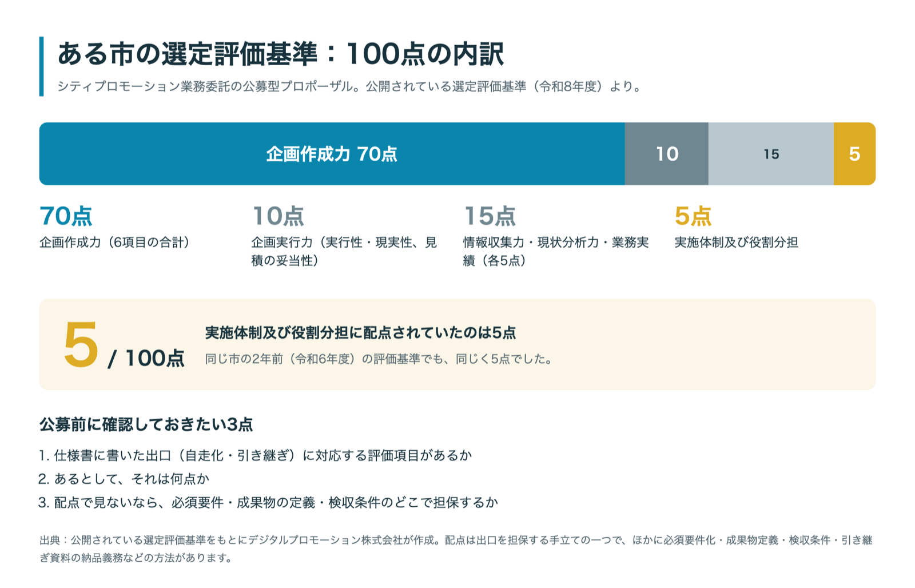Click list item 2 「あるとして、それは何点か」

[125, 479]
